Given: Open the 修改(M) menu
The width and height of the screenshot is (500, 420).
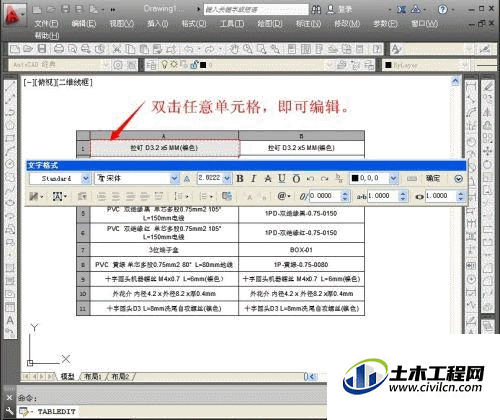Looking at the screenshot, I should coord(347,24).
